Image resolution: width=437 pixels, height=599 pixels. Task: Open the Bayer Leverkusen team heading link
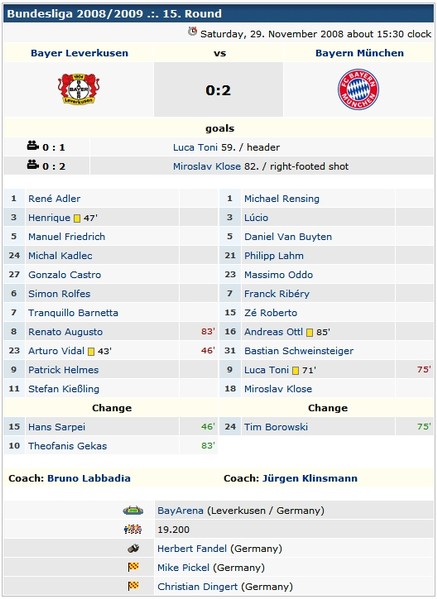tap(79, 53)
